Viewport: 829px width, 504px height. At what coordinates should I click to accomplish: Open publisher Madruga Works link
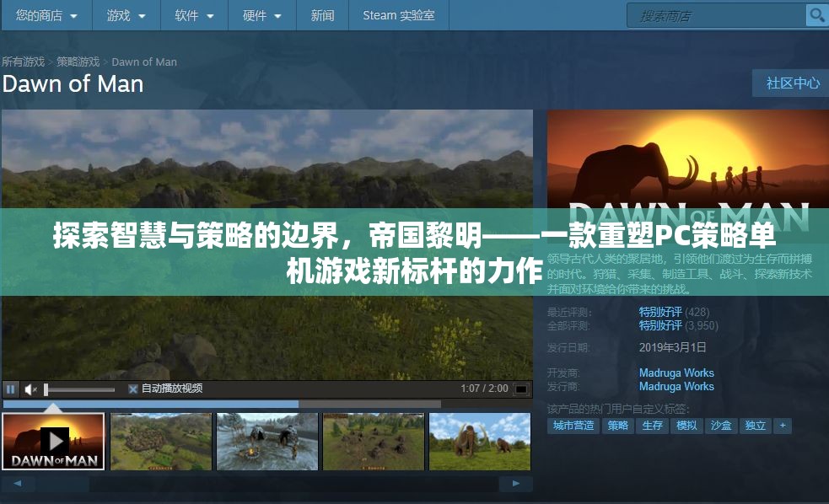[x=676, y=387]
